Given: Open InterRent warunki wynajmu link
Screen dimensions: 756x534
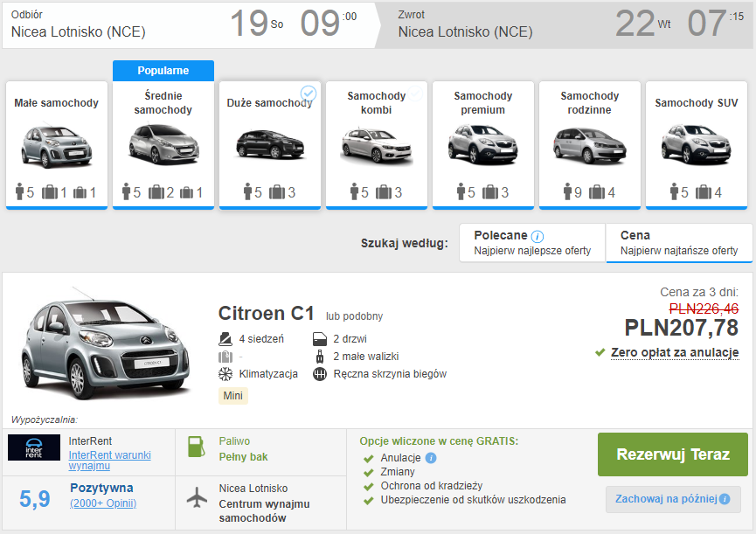Looking at the screenshot, I should [x=110, y=460].
